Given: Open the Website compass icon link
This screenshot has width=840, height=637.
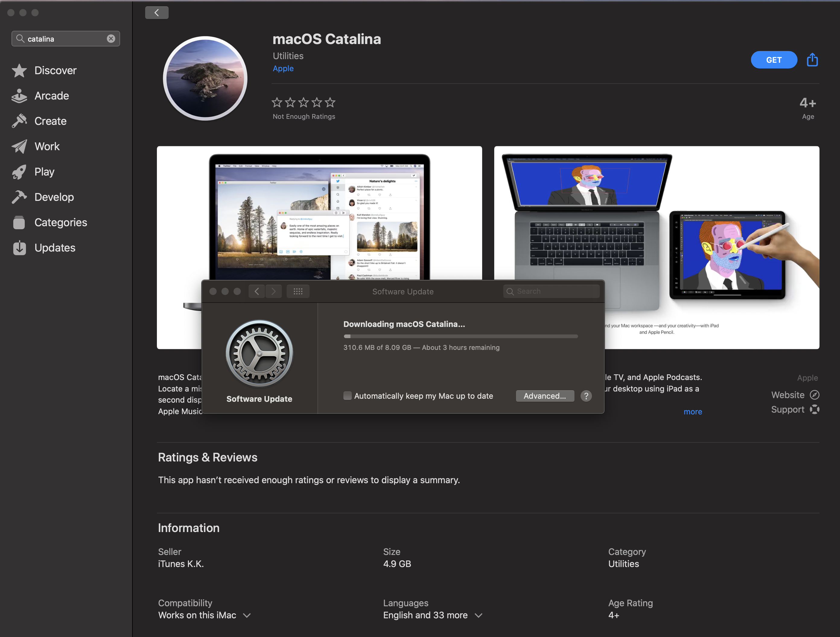Looking at the screenshot, I should 814,395.
